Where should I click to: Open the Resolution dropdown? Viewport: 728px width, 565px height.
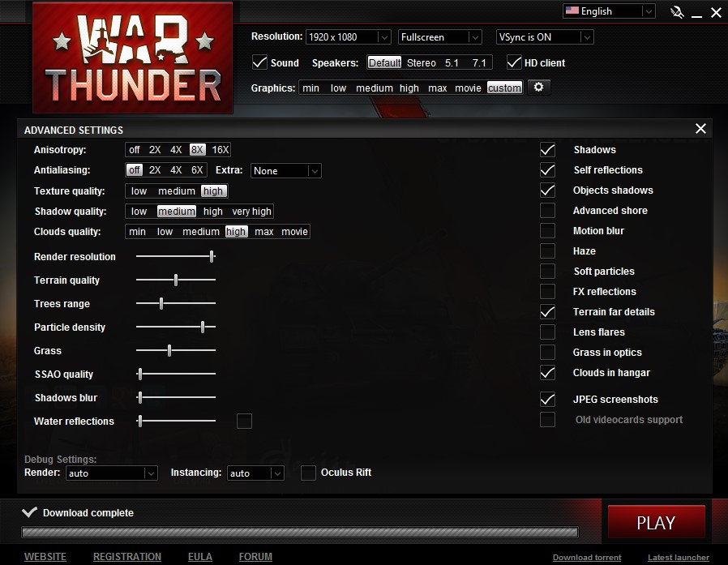click(348, 37)
